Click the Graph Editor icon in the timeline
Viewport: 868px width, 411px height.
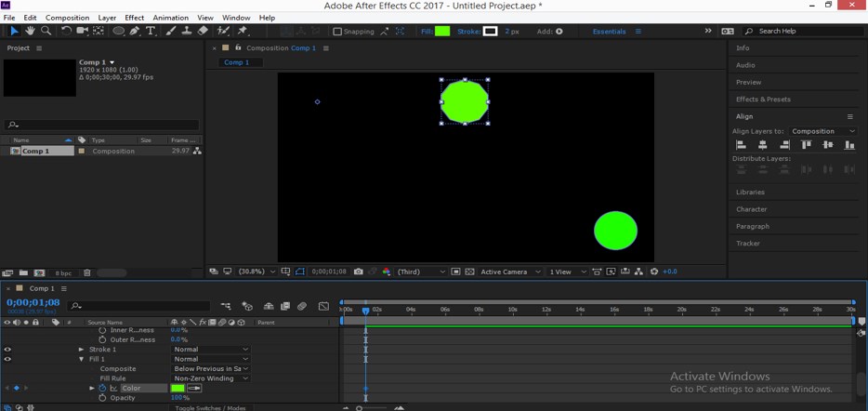[324, 306]
